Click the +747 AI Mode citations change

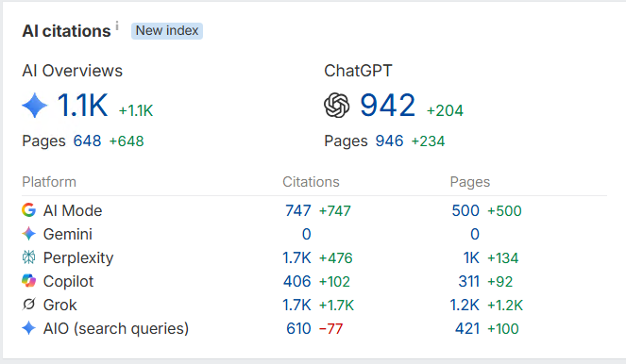[335, 211]
